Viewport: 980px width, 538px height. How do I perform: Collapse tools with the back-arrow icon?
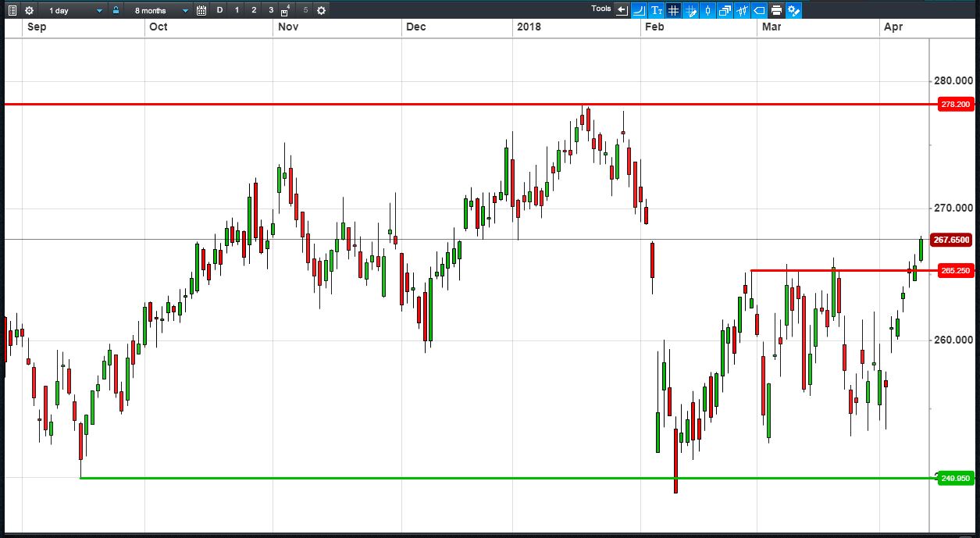click(x=622, y=10)
